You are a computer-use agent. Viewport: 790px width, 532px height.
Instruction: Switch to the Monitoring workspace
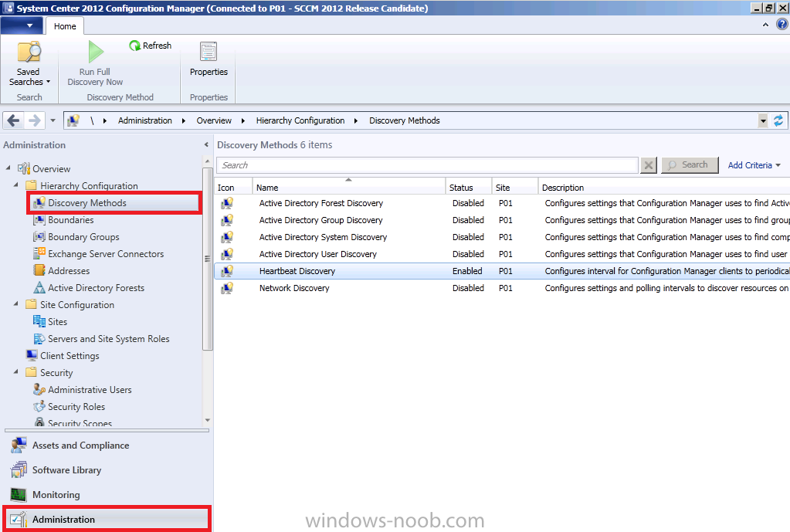[x=107, y=495]
